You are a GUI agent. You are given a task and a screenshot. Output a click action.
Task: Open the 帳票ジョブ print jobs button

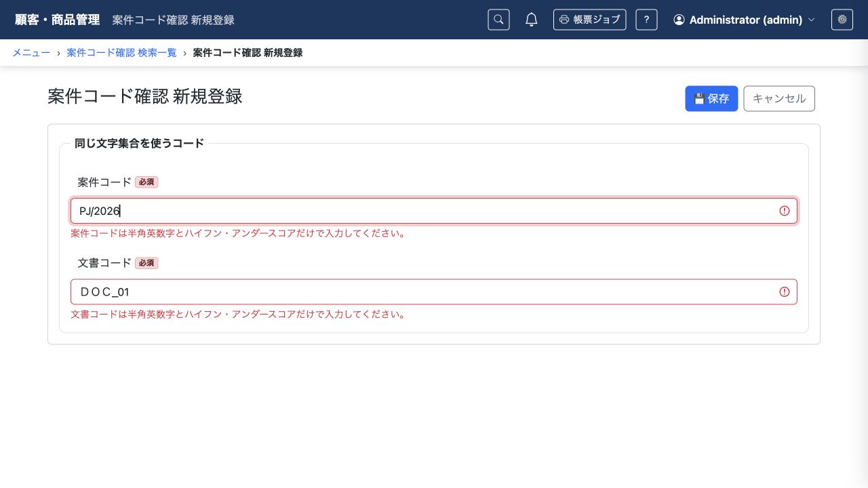589,20
